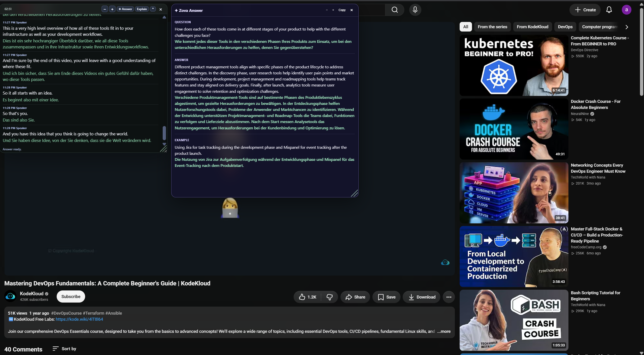Select the All filter chip
Viewport: 644px width, 355px height.
[x=466, y=27]
